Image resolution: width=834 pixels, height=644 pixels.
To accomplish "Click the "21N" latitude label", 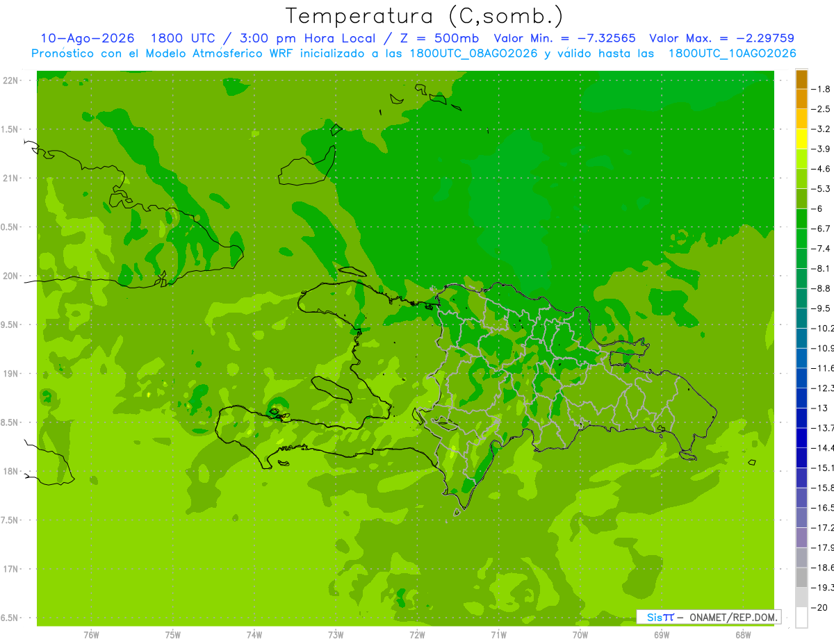I will click(x=10, y=179).
